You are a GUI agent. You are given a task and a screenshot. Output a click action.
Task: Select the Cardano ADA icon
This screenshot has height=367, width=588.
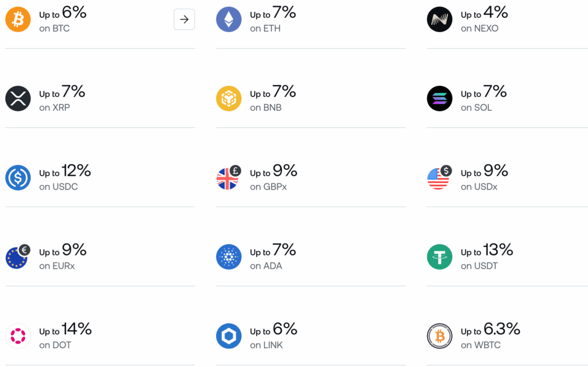[229, 257]
